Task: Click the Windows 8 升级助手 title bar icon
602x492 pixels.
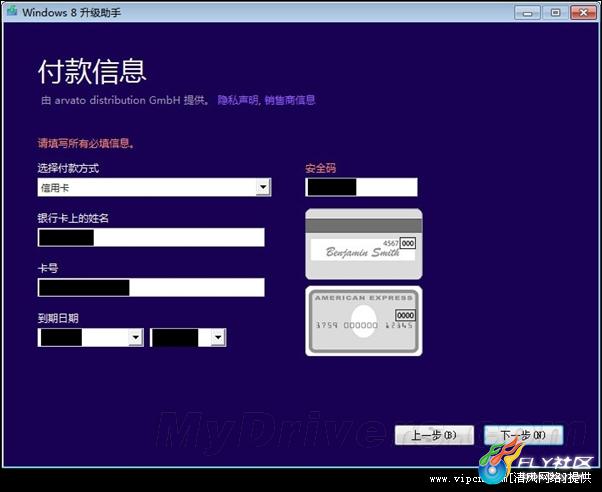Action: pyautogui.click(x=12, y=11)
